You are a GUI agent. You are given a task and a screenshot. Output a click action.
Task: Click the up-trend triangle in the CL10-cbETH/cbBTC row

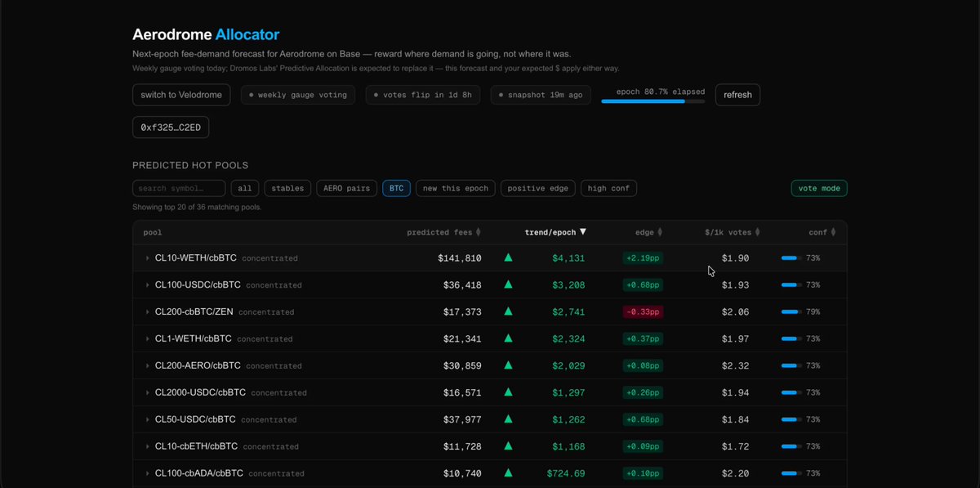coord(508,446)
